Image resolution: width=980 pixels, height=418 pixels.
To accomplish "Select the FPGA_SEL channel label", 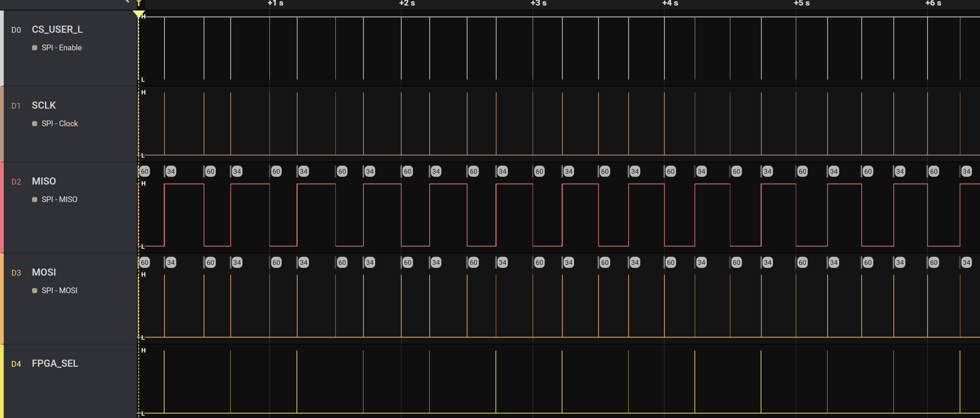I will 55,364.
